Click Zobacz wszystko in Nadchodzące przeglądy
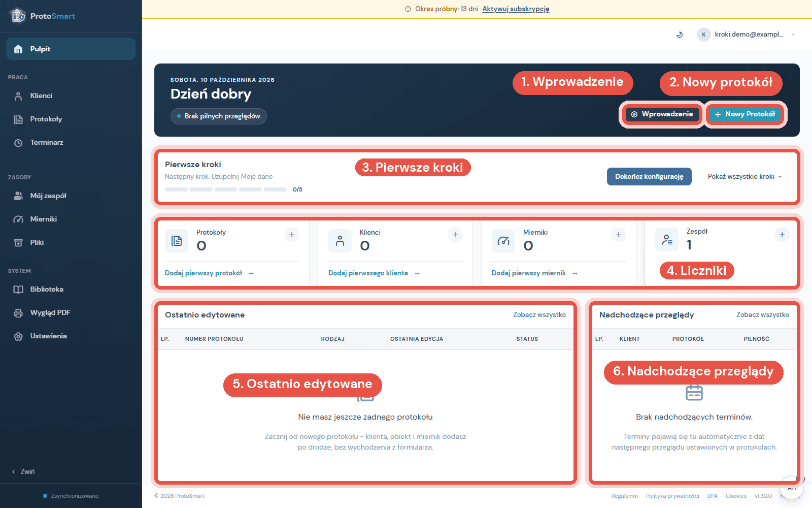Image resolution: width=812 pixels, height=508 pixels. [x=763, y=314]
